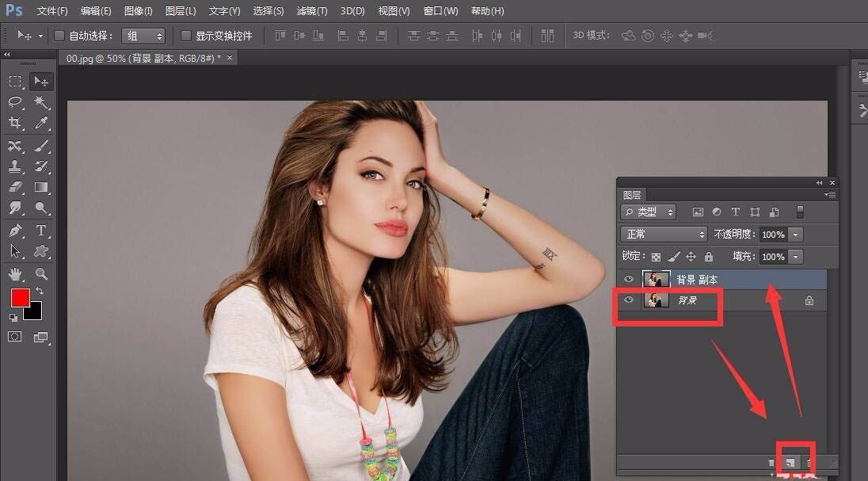Click the red foreground color swatch
Image resolution: width=868 pixels, height=481 pixels.
(x=20, y=296)
